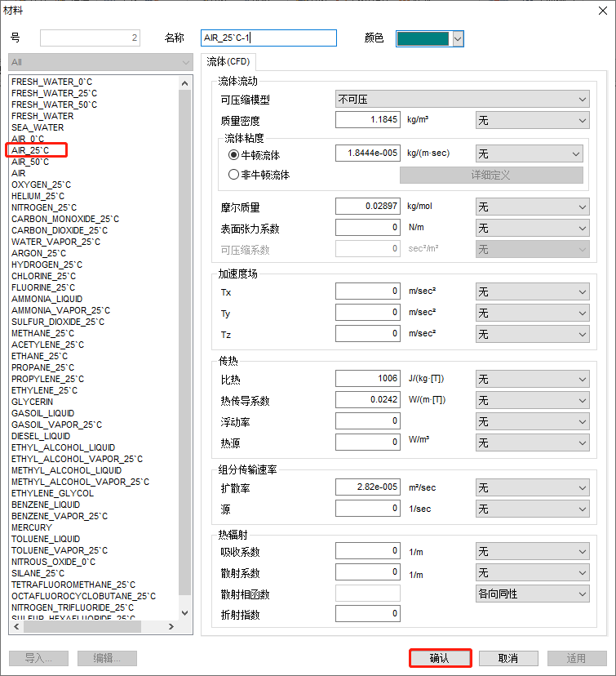616x676 pixels.
Task: Open the color dropdown arrow
Action: click(x=458, y=38)
